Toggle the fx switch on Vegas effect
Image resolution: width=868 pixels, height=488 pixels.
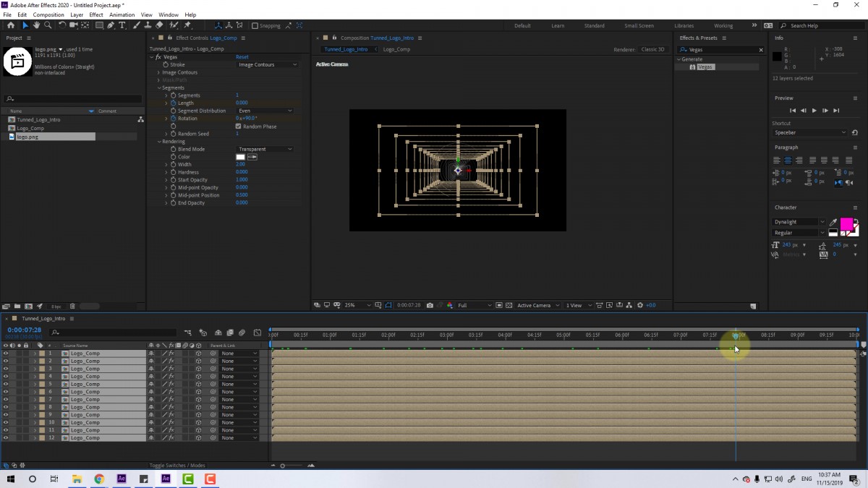tap(158, 56)
